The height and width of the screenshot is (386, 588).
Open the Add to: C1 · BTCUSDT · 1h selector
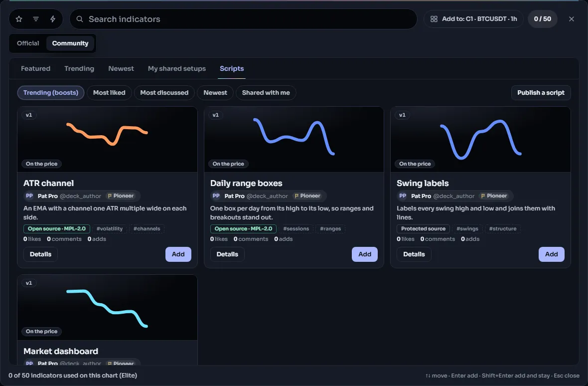click(x=473, y=19)
